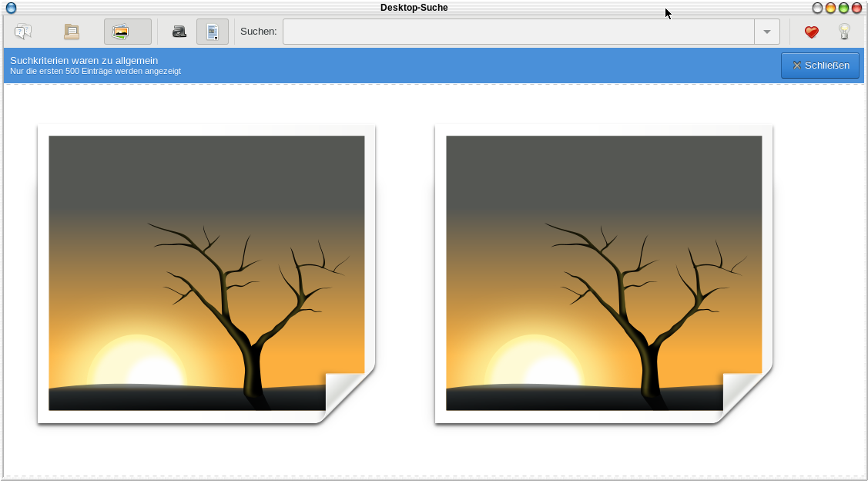The height and width of the screenshot is (481, 868).
Task: Maximize using the green title bar button
Action: [843, 8]
